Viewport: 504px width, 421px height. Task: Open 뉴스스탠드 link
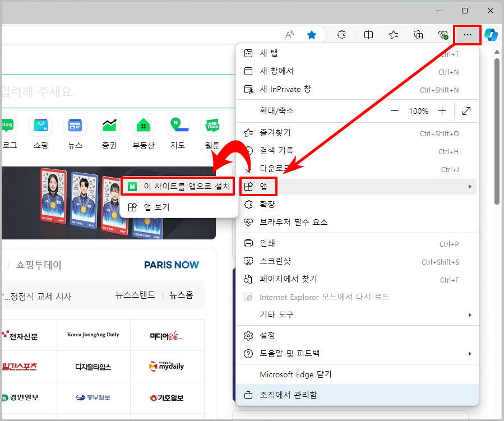pos(135,295)
